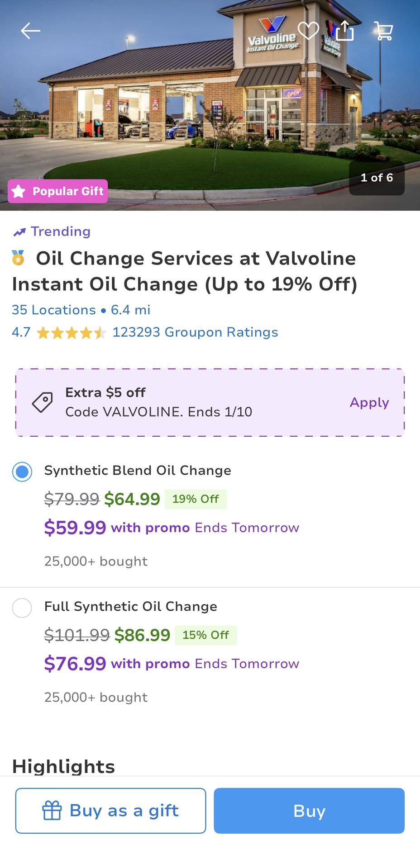Apply the VALVOLINE promo code

[369, 402]
